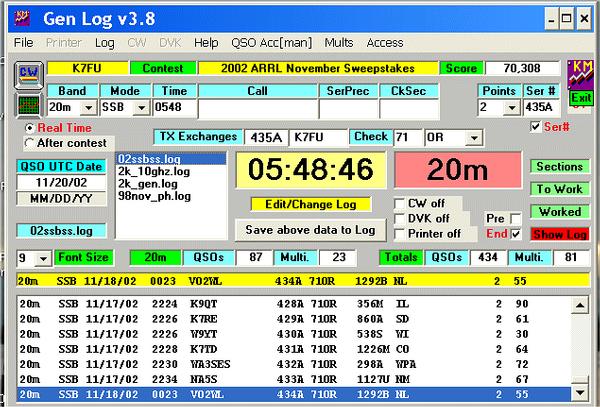Select 02ssbss.log in the file list
The image size is (600, 407).
click(171, 159)
